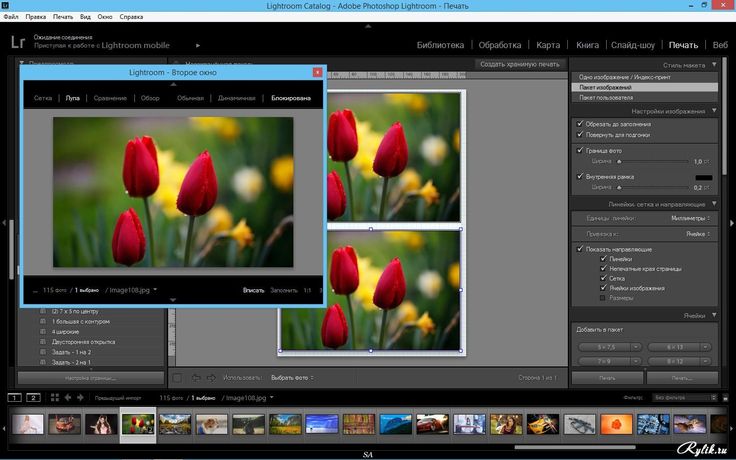Switch to Библиотека module
736x460 pixels.
click(x=440, y=45)
